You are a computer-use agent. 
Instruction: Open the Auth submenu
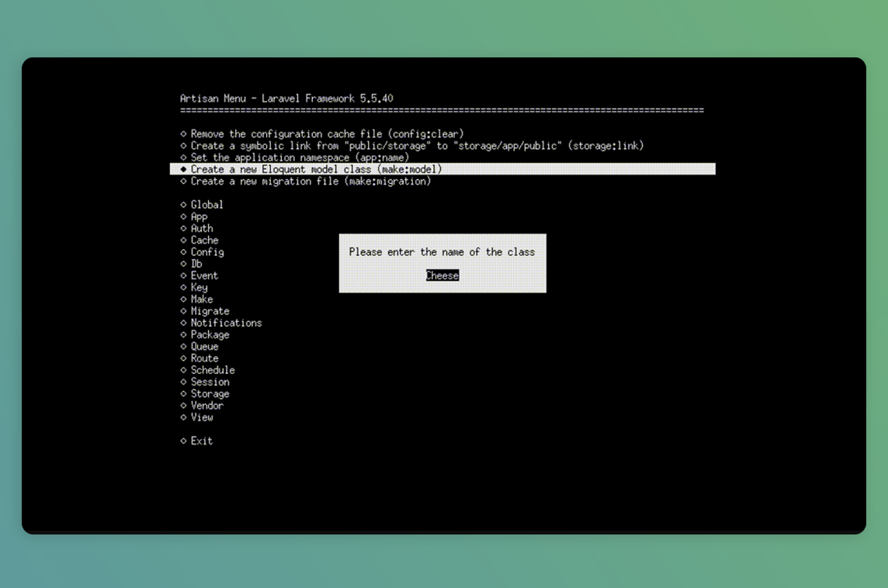196,229
